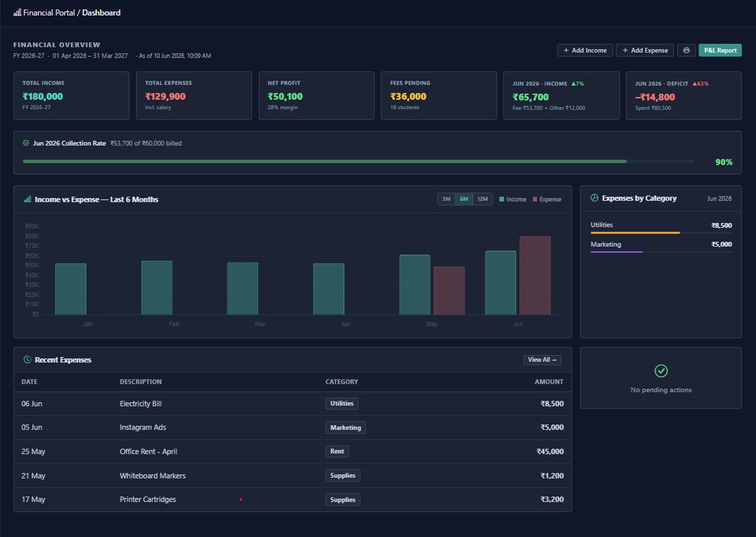Click the 90% collection rate value
The image size is (756, 537).
pos(724,162)
